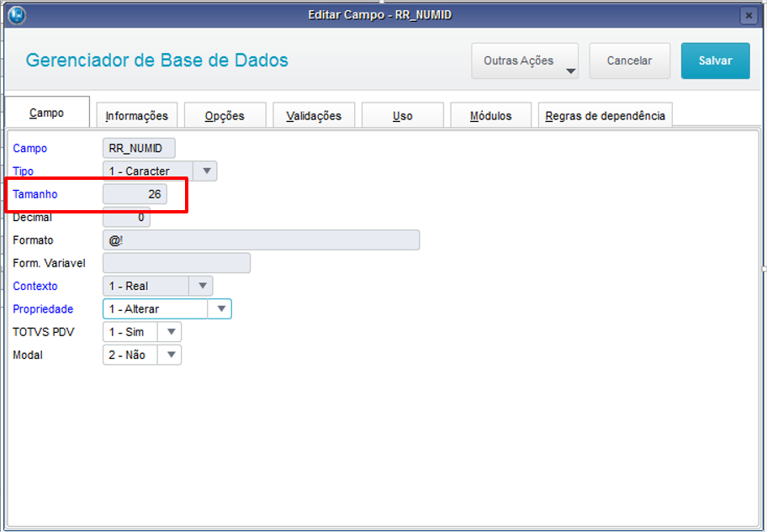The width and height of the screenshot is (767, 532).
Task: Close the Editar Campo window
Action: pos(748,15)
